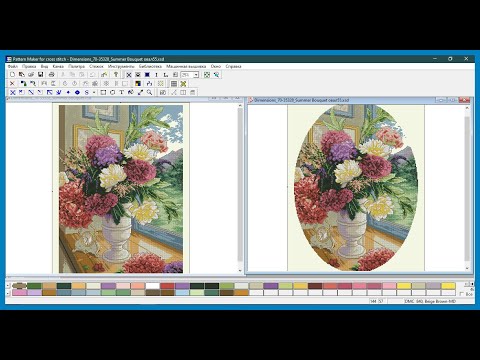Viewport: 480px width, 360px height.
Task: Click the rectangular bouquet pattern canvas
Action: pos(121,189)
